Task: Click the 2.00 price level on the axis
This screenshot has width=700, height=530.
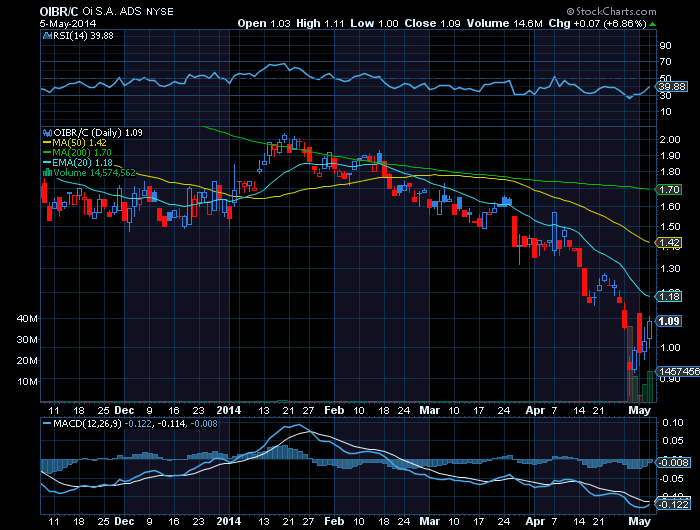Action: pyautogui.click(x=670, y=140)
